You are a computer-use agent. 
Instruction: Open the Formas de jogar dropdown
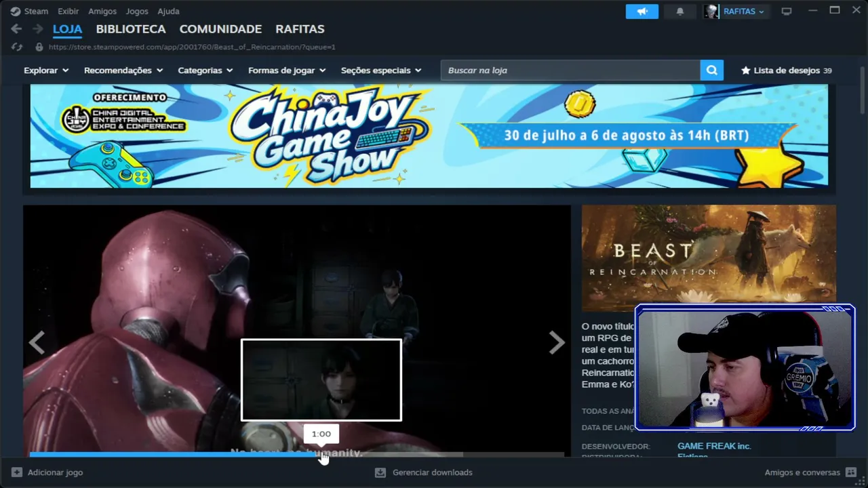287,70
